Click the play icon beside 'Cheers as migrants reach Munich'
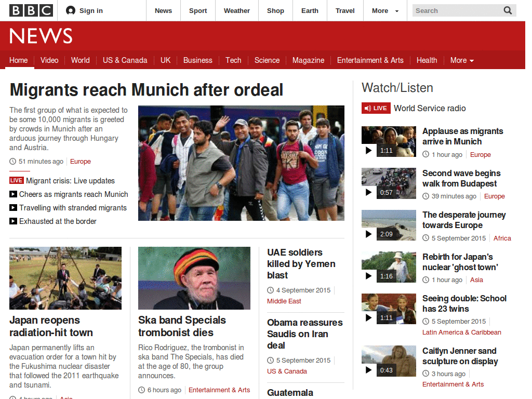The image size is (532, 399). (x=13, y=194)
